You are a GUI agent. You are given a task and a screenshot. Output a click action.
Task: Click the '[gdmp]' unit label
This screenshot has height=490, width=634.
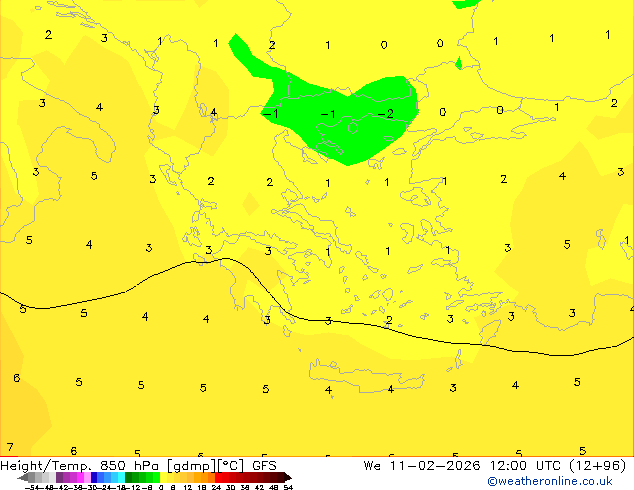tap(192, 466)
